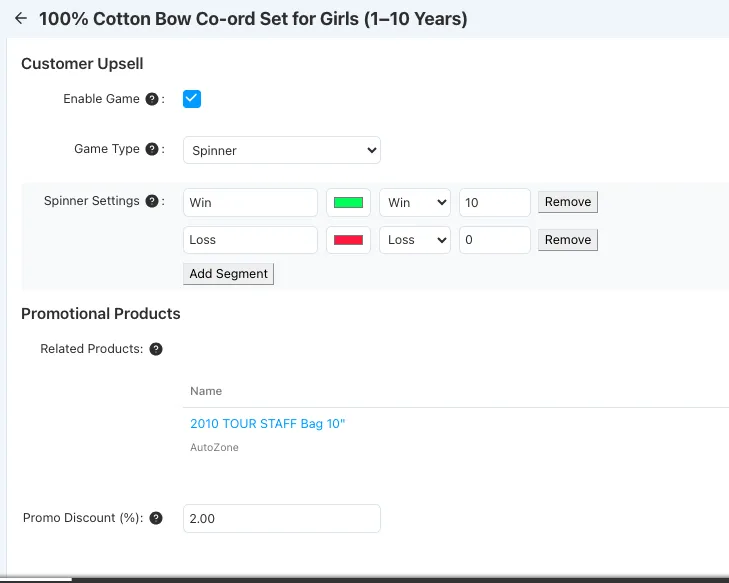Add a new spinner segment
The height and width of the screenshot is (583, 729).
click(x=228, y=274)
